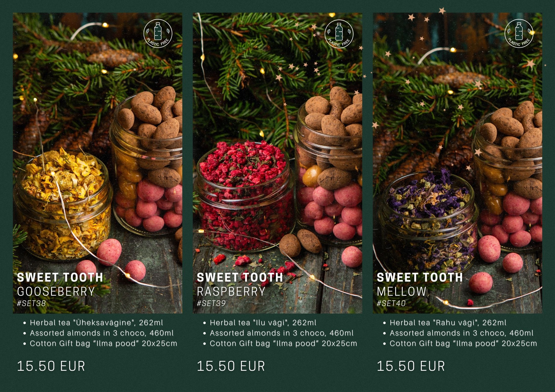Image resolution: width=555 pixels, height=392 pixels.
Task: Click the Mellow set 15.50 EUR price
Action: tap(411, 366)
